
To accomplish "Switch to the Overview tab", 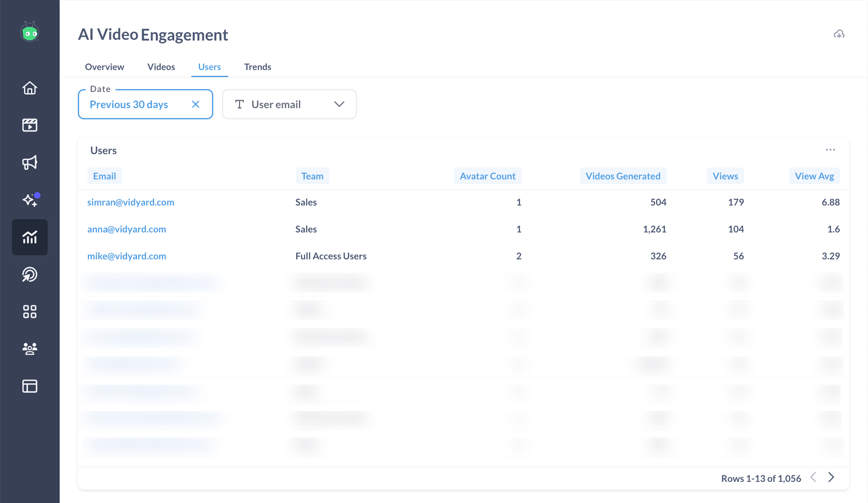I will pyautogui.click(x=104, y=67).
